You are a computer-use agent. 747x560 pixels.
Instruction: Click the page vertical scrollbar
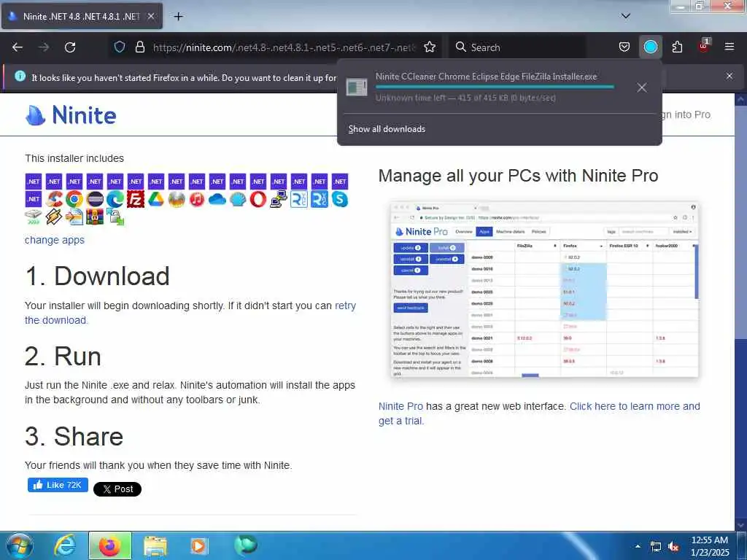point(741,312)
